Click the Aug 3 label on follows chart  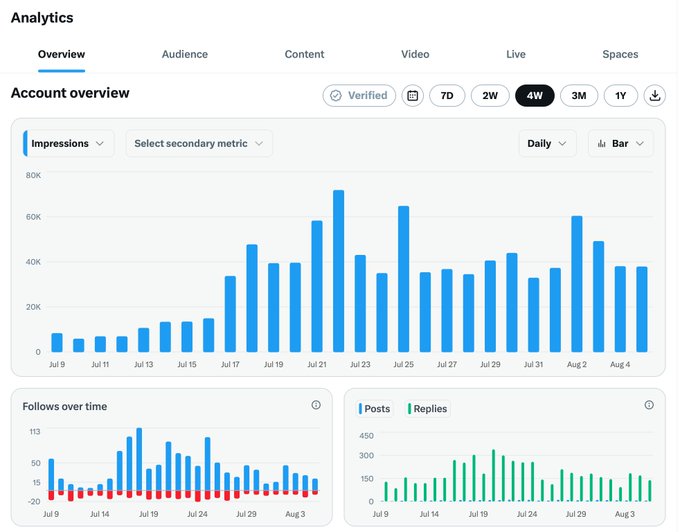(x=295, y=514)
